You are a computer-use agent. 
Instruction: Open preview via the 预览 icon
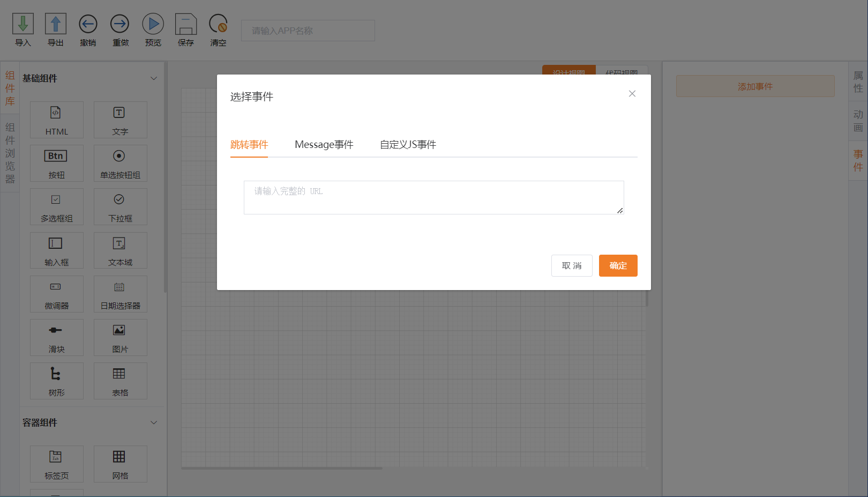click(x=153, y=24)
